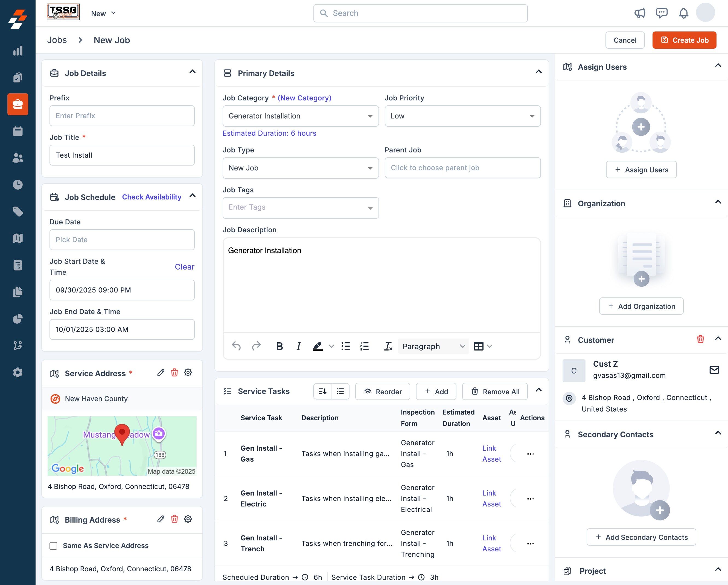This screenshot has width=728, height=585.
Task: Click the Create Job button
Action: tap(684, 40)
